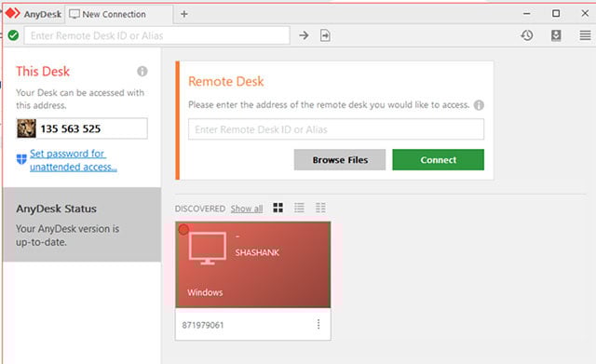Screen dimensions: 596x364
Task: Select the 135 563 525 address field
Action: point(82,128)
